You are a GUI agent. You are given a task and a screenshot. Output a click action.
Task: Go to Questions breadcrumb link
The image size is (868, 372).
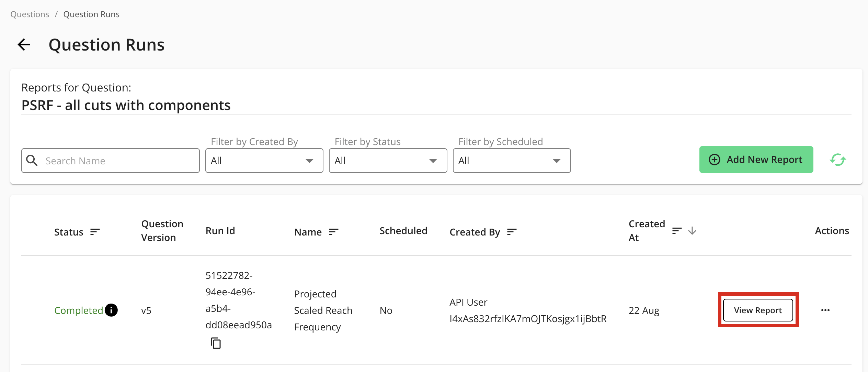click(30, 14)
